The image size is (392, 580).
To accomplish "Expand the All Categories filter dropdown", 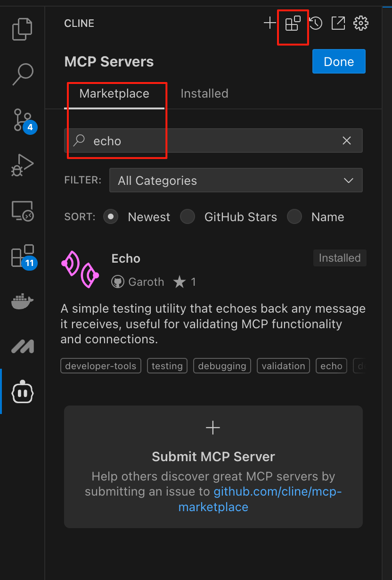I will click(236, 181).
